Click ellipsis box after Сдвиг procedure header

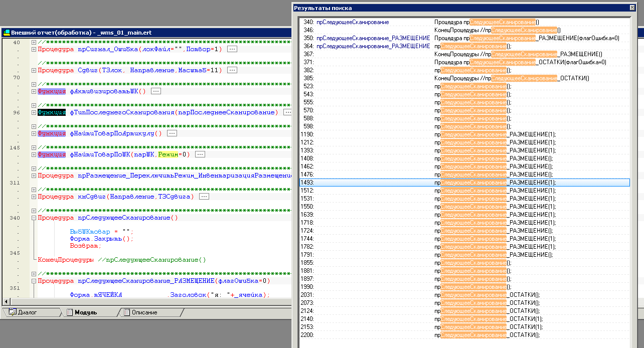pos(231,70)
